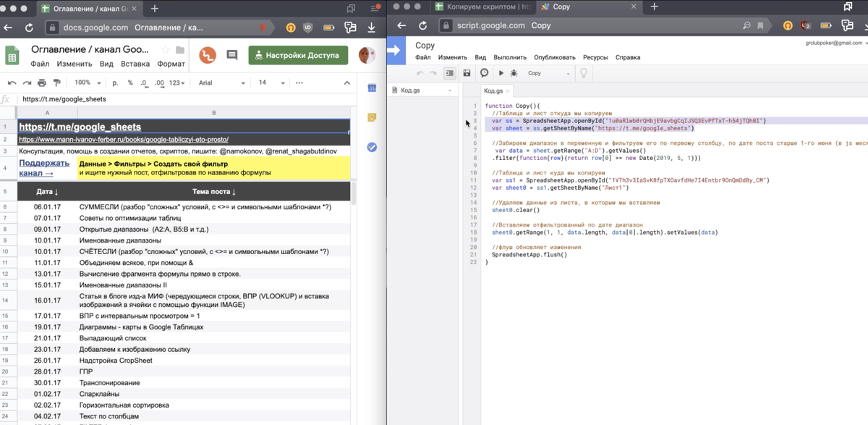This screenshot has width=868, height=425.
Task: Open the Опубликовать menu in script editor
Action: tap(555, 57)
